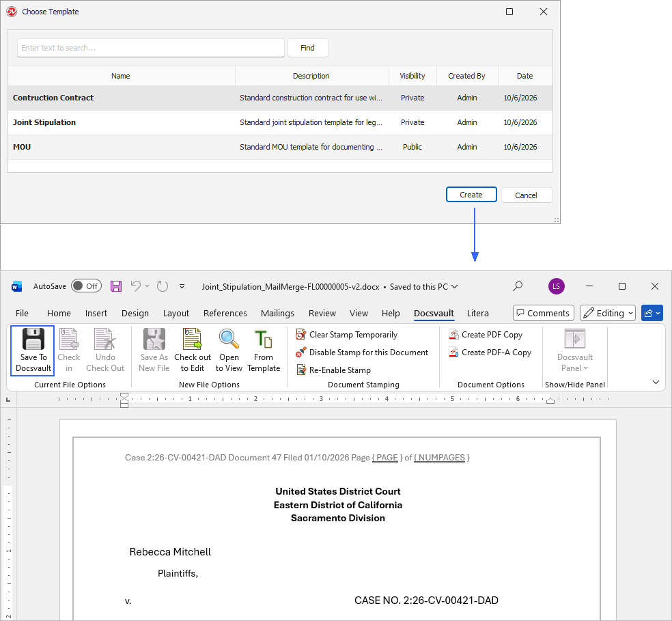The image size is (672, 621).
Task: Switch to the Litera tab
Action: coord(477,313)
